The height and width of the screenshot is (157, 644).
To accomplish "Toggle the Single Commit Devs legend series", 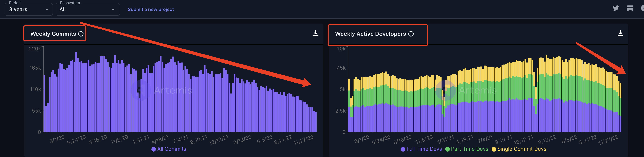I will point(519,149).
